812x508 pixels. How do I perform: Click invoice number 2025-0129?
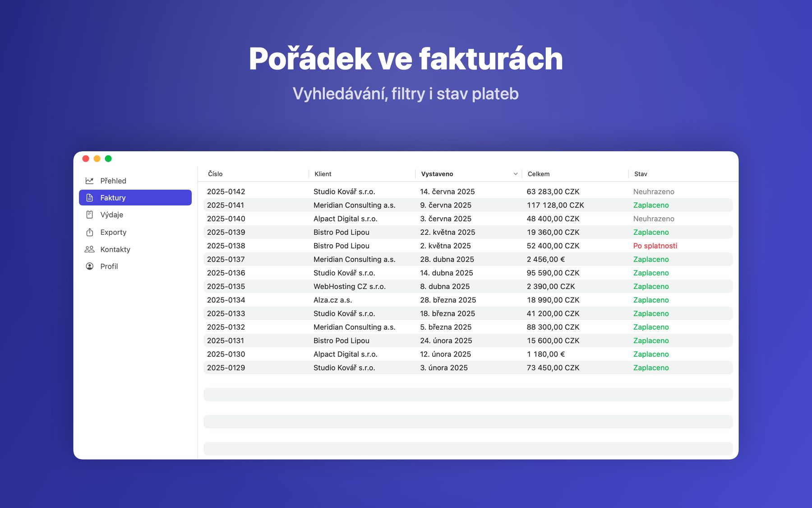(x=226, y=368)
